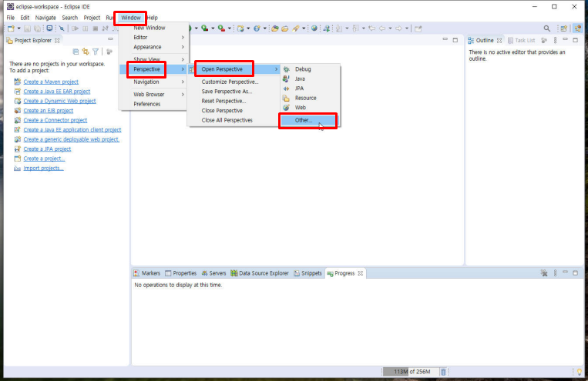The width and height of the screenshot is (588, 381).
Task: Switch to the Task List tab
Action: pyautogui.click(x=521, y=41)
